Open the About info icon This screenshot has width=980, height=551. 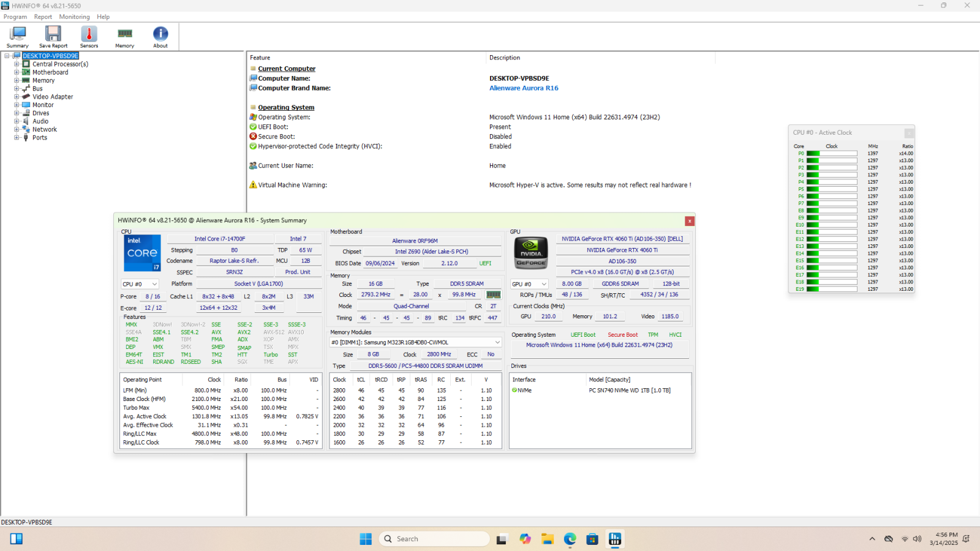click(x=160, y=37)
